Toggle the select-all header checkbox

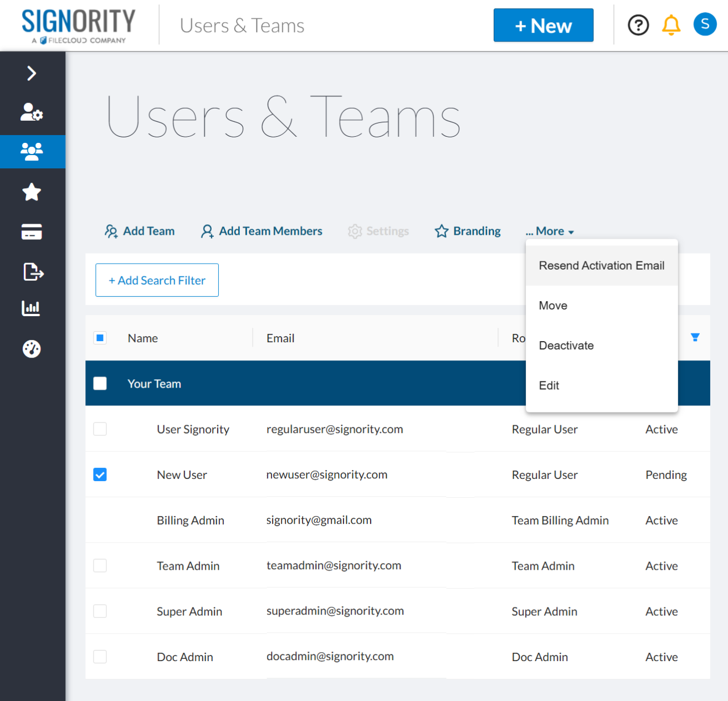[x=100, y=338]
